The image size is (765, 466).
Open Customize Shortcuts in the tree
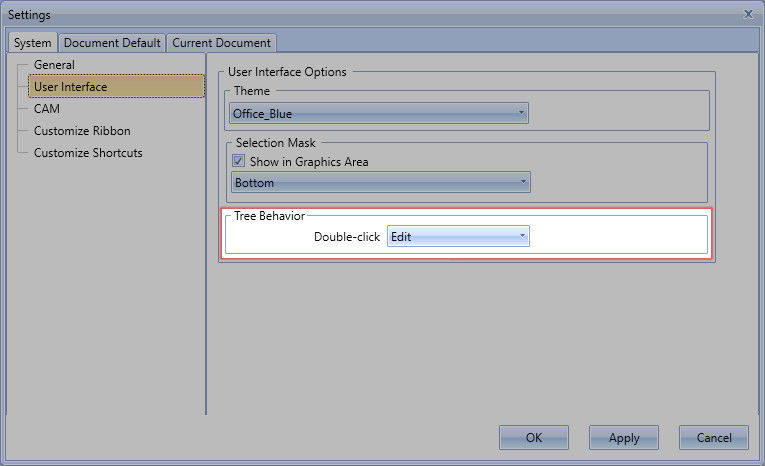(x=88, y=153)
